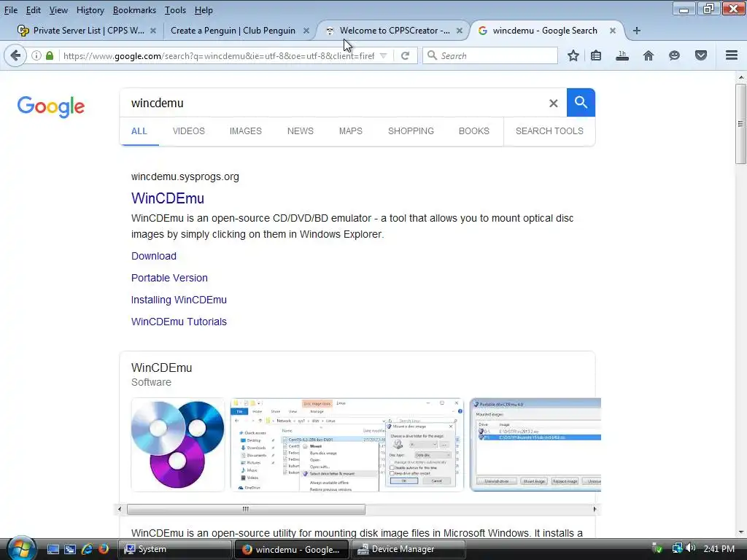Click the Google logo
Screen dimensions: 747x560
tap(51, 106)
